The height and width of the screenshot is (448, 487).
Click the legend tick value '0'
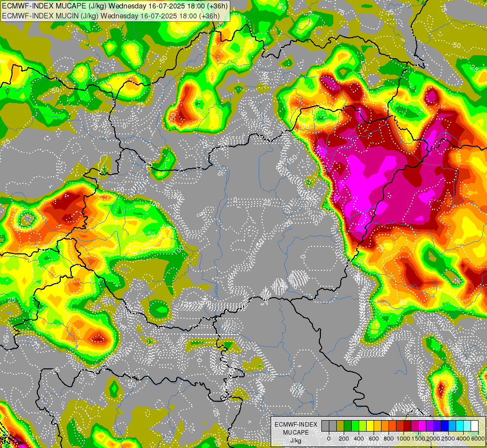(x=329, y=439)
